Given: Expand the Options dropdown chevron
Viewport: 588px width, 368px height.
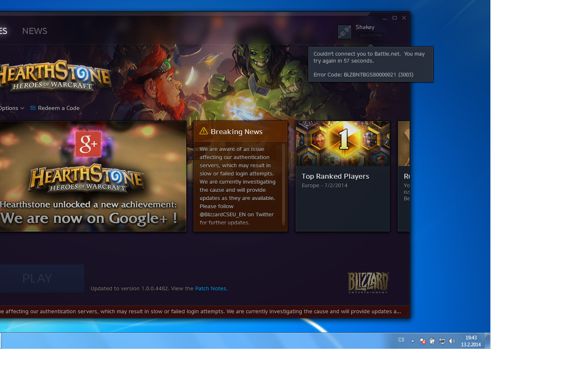Looking at the screenshot, I should [22, 108].
